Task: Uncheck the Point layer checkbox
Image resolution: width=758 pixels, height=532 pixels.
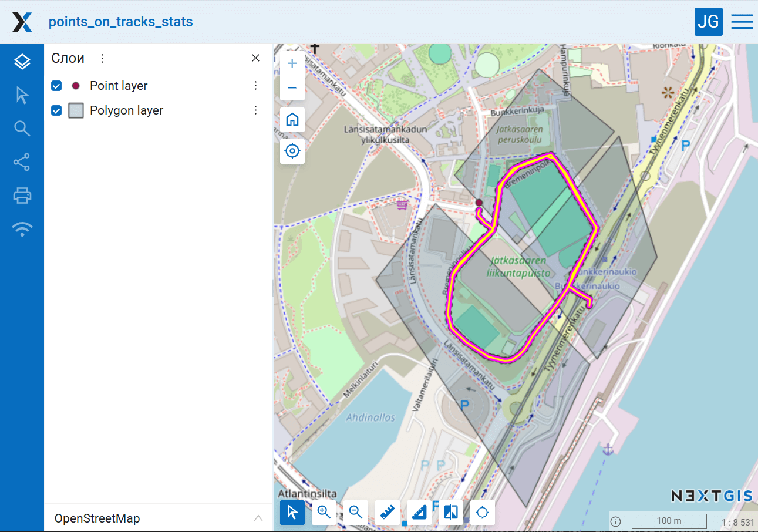Action: coord(56,86)
